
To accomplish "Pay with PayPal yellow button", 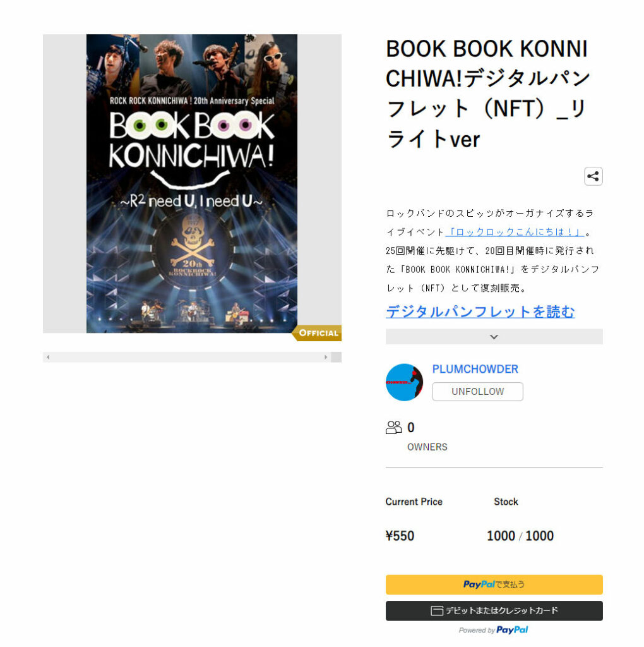I will point(494,584).
